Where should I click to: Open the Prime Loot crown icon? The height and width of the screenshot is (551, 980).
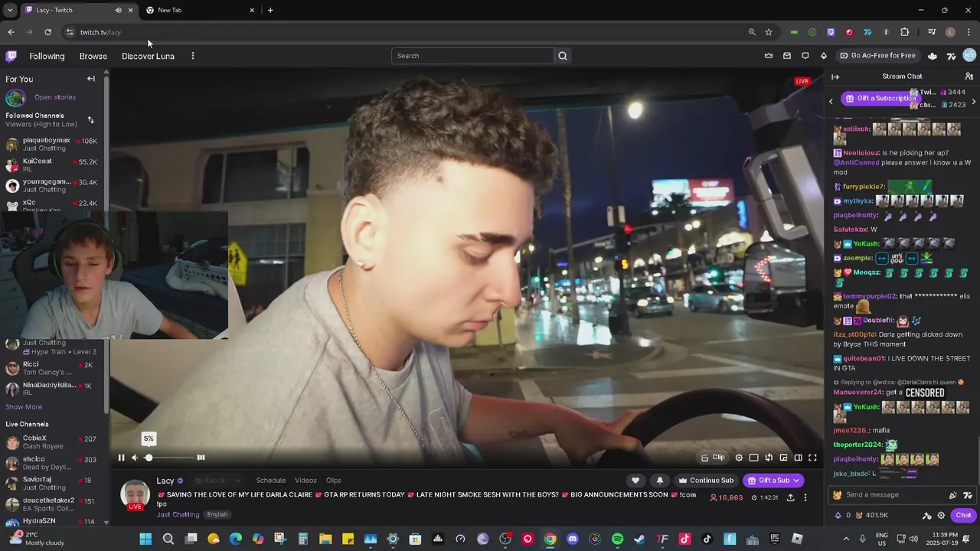click(769, 56)
